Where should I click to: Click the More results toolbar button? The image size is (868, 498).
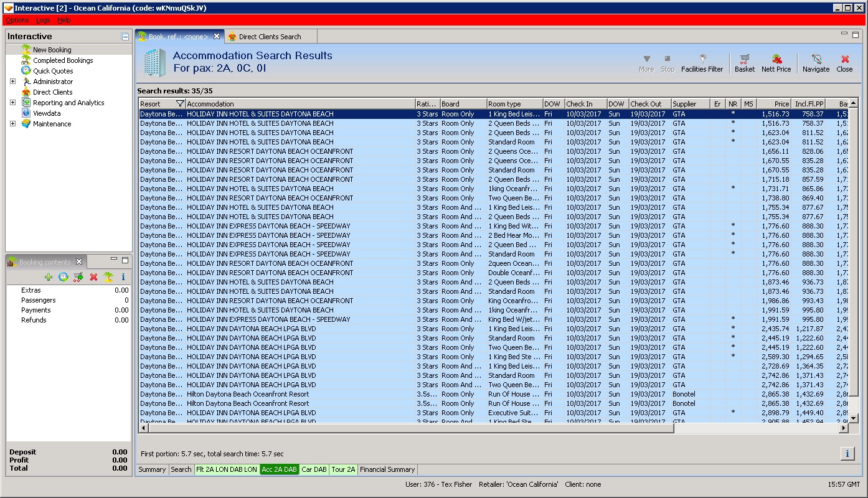pos(646,63)
